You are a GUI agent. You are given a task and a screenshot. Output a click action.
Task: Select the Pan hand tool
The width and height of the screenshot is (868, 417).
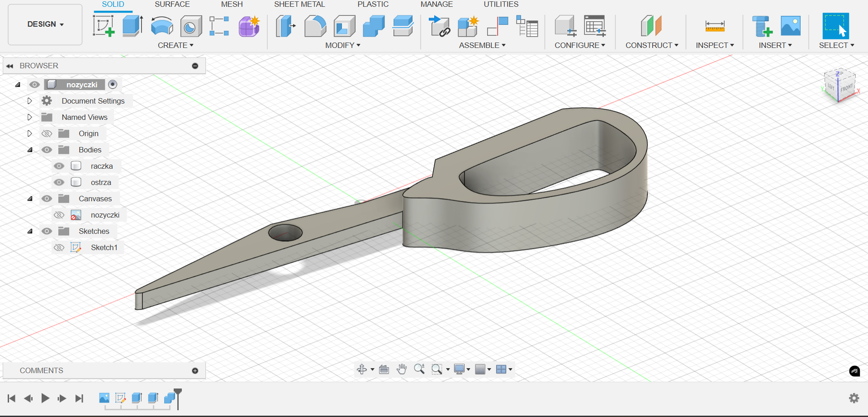402,369
